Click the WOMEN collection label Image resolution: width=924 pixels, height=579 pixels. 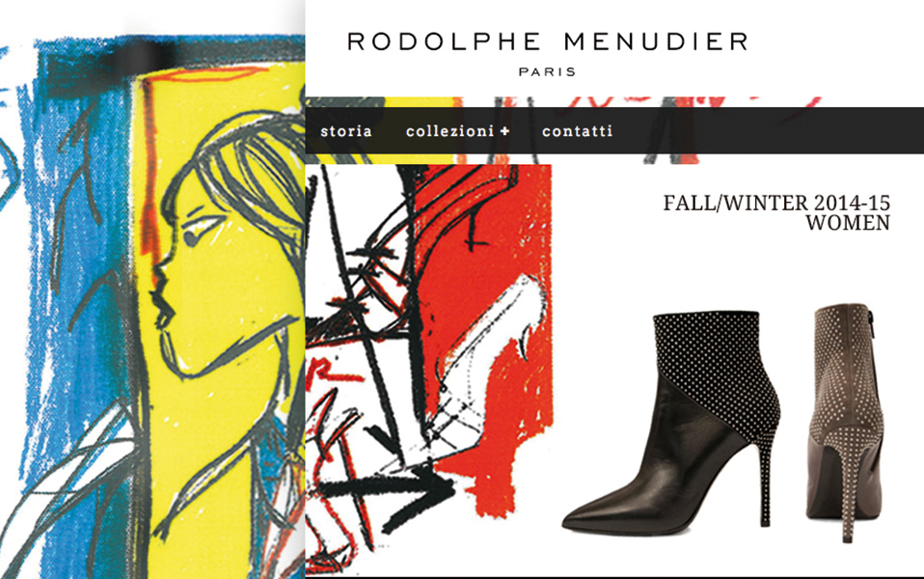tap(848, 223)
